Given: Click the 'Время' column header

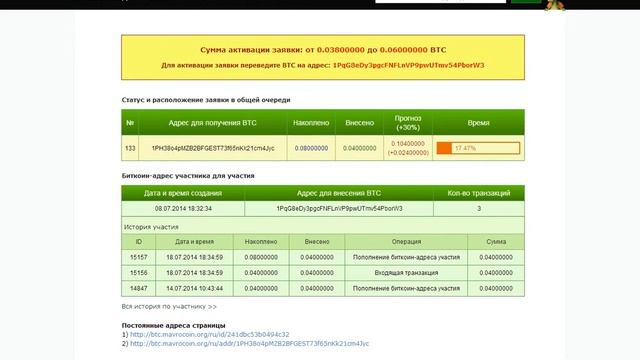Looking at the screenshot, I should [x=478, y=123].
